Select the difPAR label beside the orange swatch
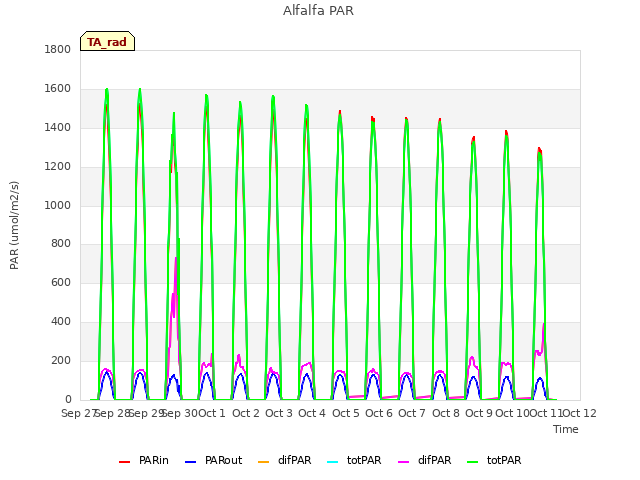The image size is (640, 480). (294, 460)
